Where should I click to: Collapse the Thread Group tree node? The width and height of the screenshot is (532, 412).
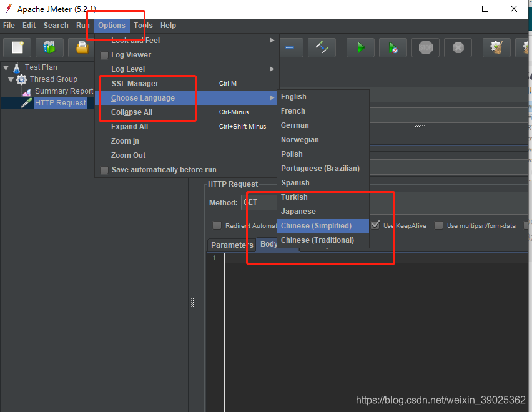[11, 80]
